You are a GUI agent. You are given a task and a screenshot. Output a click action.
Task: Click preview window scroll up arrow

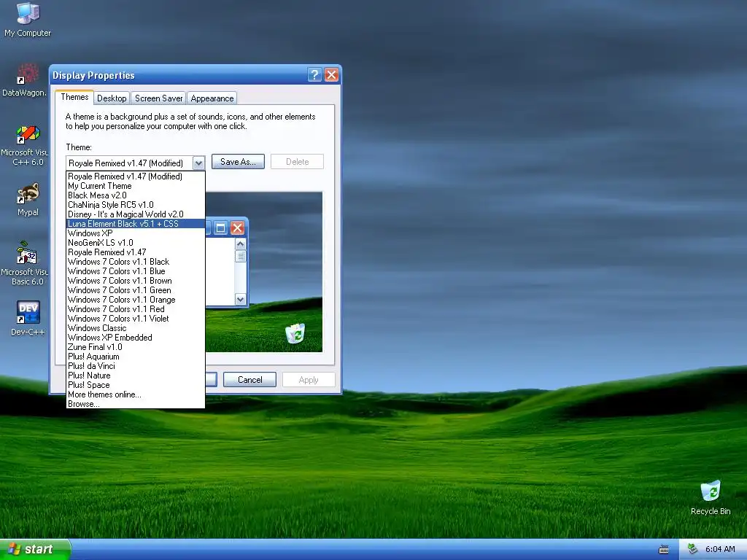point(240,244)
